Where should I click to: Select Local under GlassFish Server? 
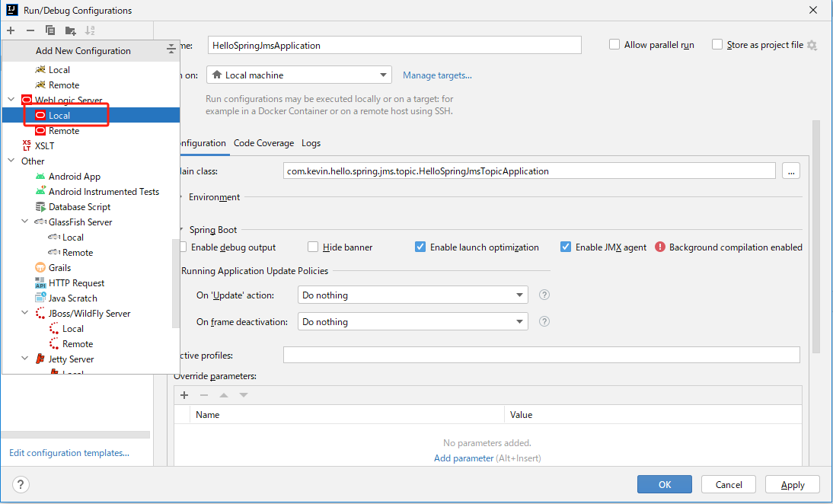91,238
